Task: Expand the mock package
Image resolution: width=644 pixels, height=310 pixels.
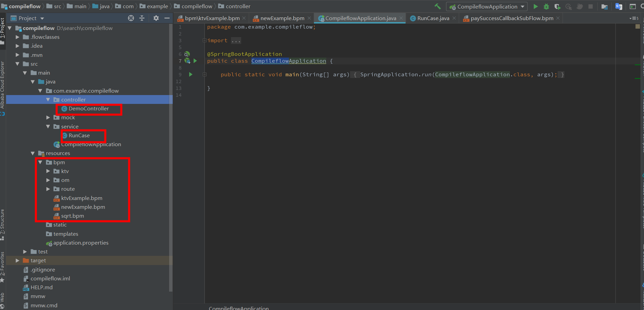Action: point(48,118)
